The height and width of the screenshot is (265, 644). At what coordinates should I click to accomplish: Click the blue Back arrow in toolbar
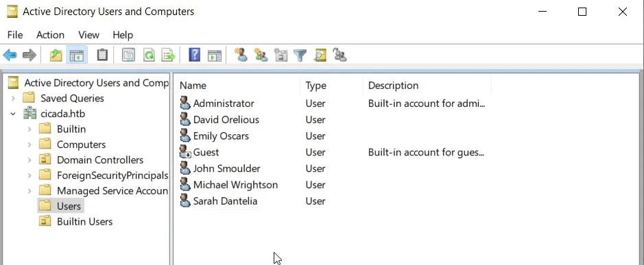pyautogui.click(x=10, y=55)
